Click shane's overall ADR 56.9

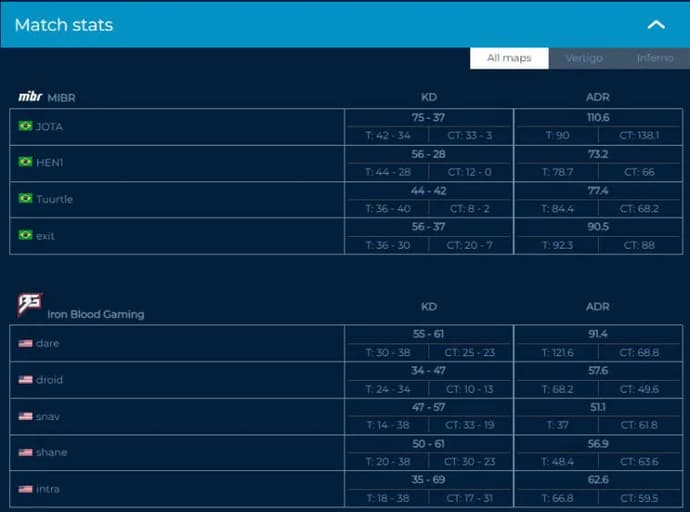click(x=598, y=443)
